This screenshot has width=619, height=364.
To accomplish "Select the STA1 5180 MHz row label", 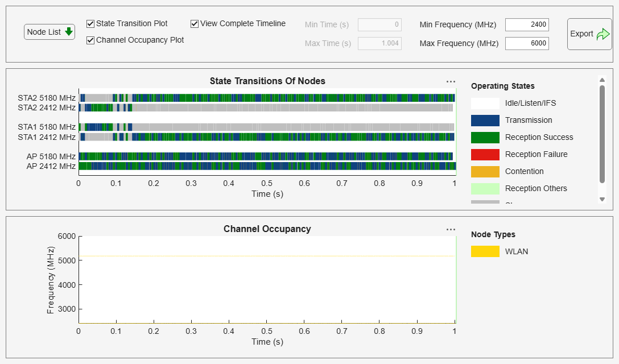I will (47, 127).
